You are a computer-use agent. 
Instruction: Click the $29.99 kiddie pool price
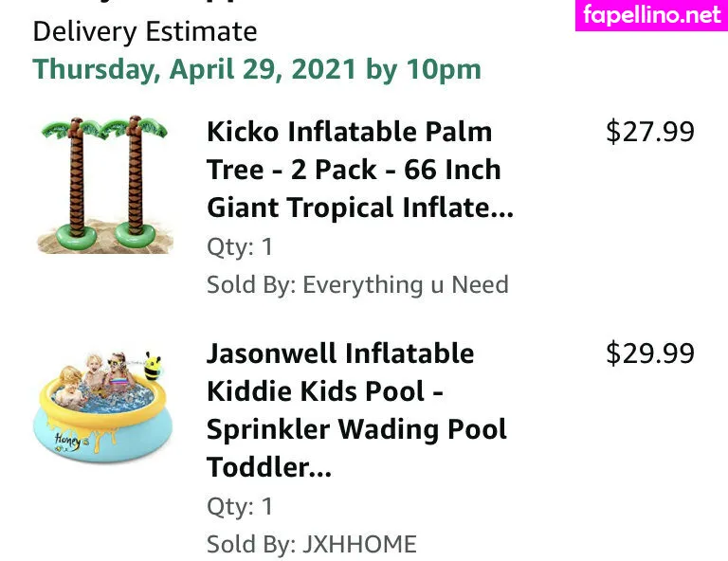(x=649, y=353)
